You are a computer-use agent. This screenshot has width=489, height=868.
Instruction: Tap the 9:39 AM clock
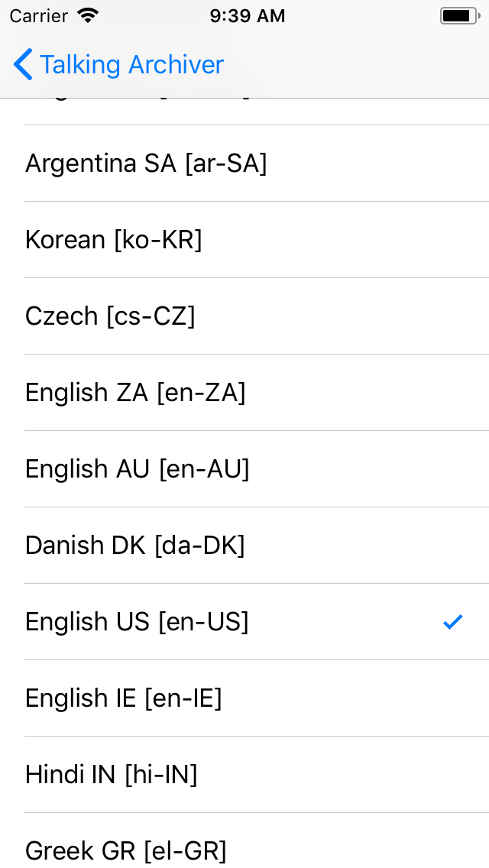(247, 15)
